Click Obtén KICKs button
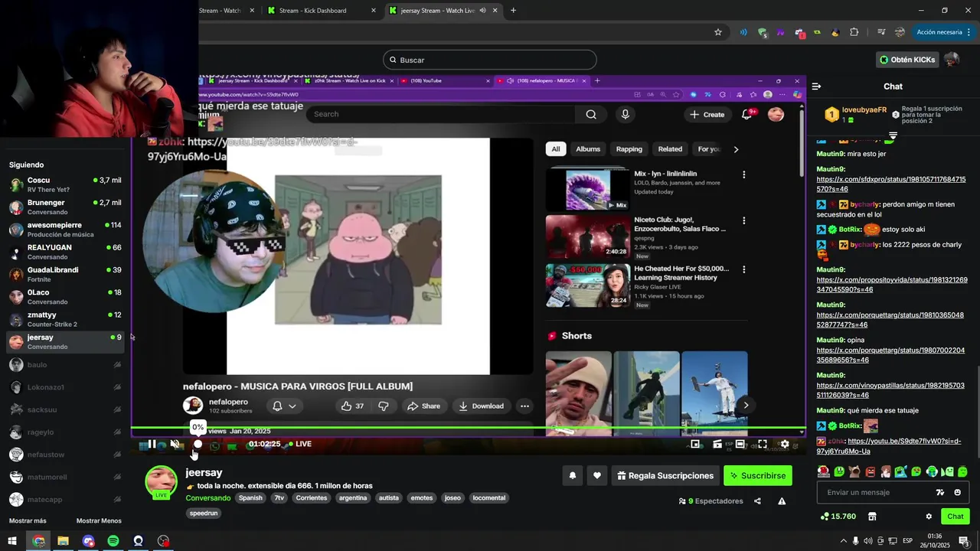 coord(907,60)
